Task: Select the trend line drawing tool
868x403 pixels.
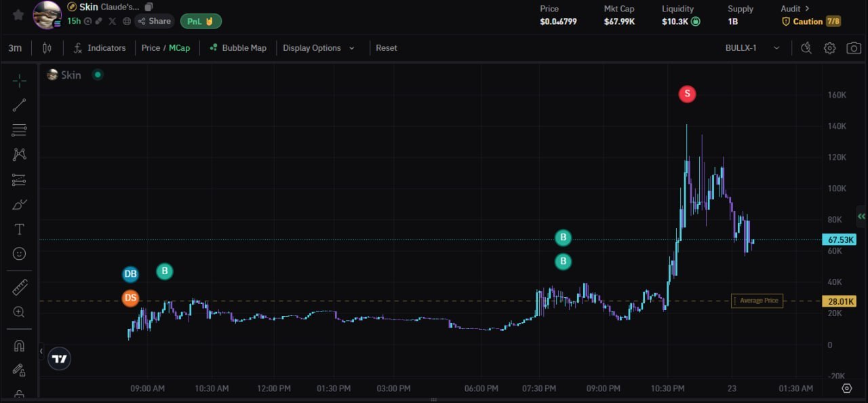Action: pyautogui.click(x=19, y=105)
